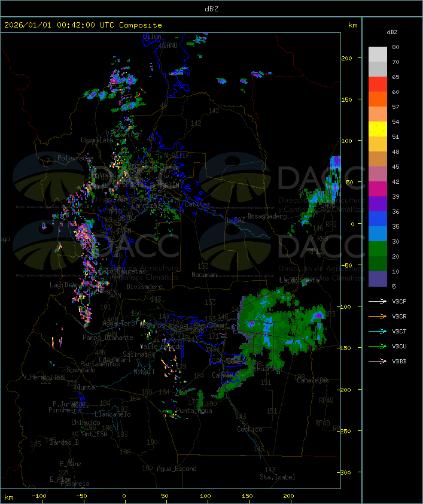Select the purple 36-39 dBZ swatch
The image size is (423, 504).
coord(378,204)
